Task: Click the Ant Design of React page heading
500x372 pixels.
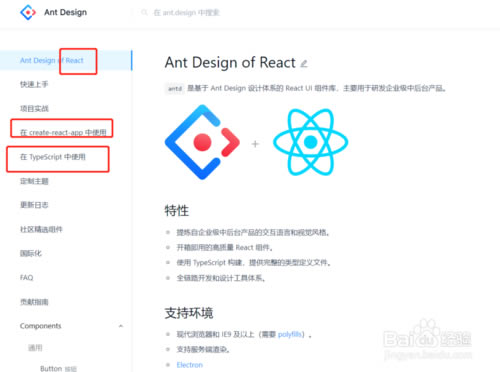Action: point(230,63)
